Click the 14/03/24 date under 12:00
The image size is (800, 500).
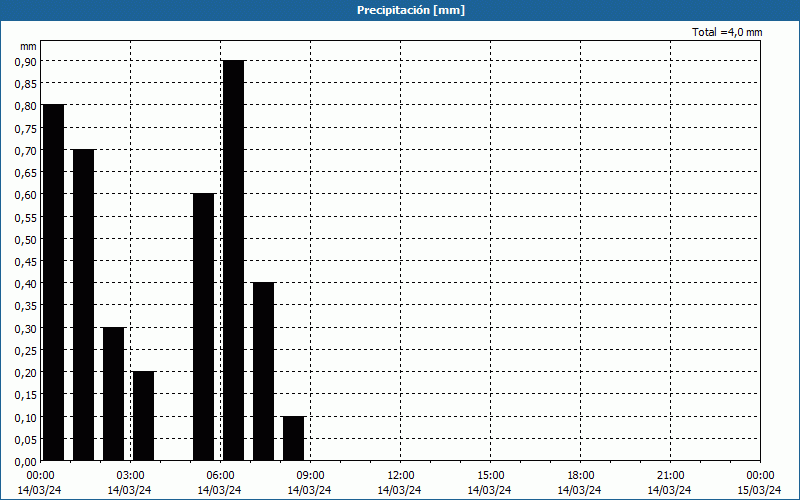point(399,490)
